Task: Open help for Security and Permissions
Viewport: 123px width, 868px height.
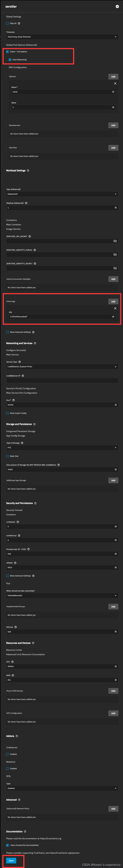Action: tap(35, 503)
